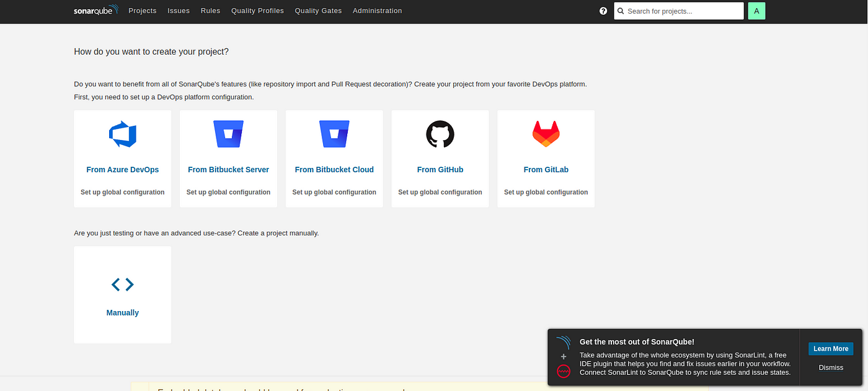Open the Projects menu
Screen dimensions: 868x391
[143, 11]
